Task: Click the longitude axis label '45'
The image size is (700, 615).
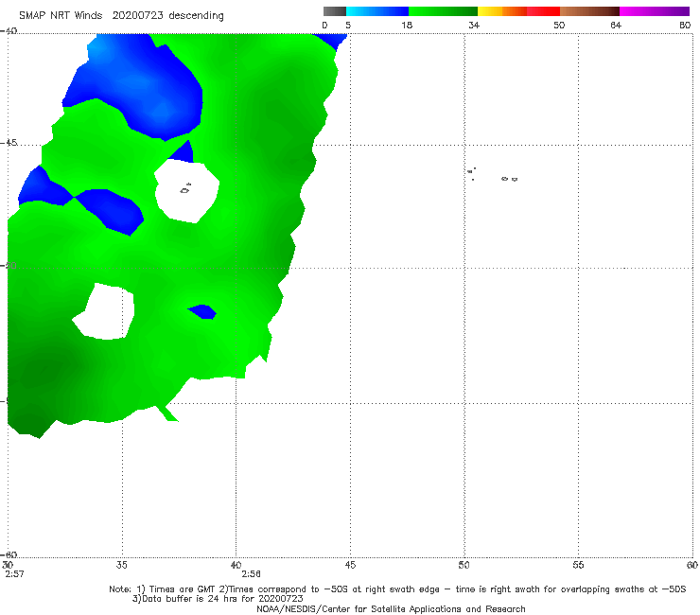Action: coord(350,565)
